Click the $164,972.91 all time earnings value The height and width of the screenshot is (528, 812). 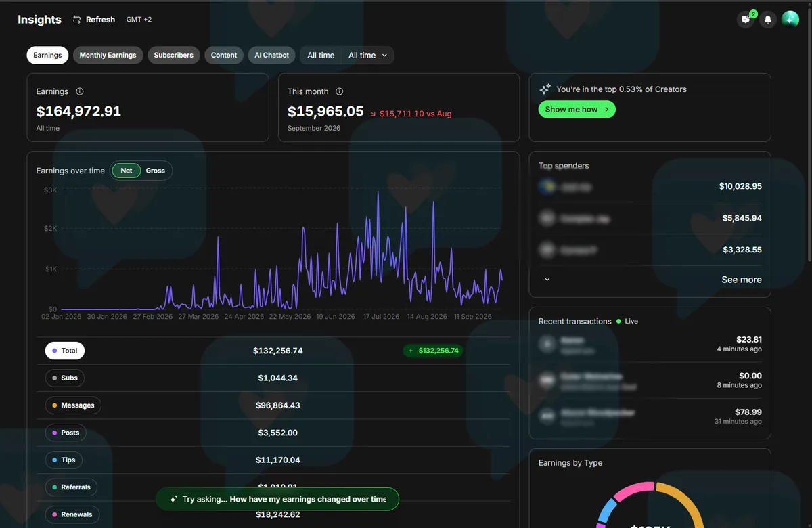[78, 111]
